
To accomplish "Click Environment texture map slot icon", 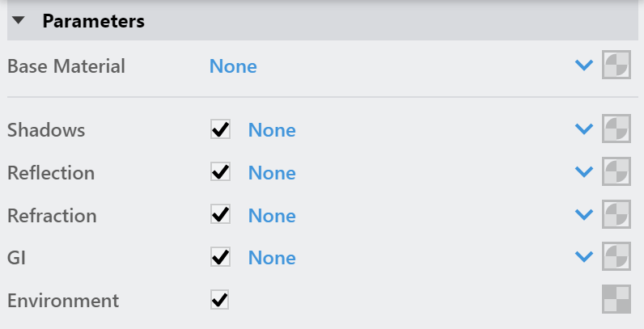I will [x=616, y=299].
